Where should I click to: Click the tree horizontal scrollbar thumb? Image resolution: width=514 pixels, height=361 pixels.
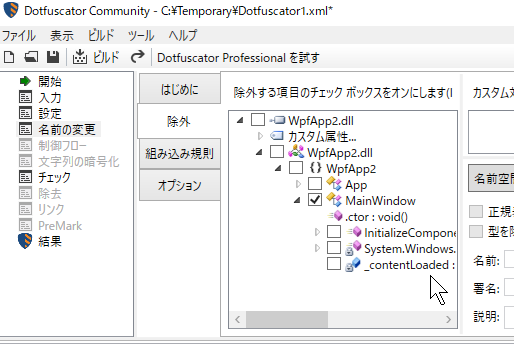287,319
